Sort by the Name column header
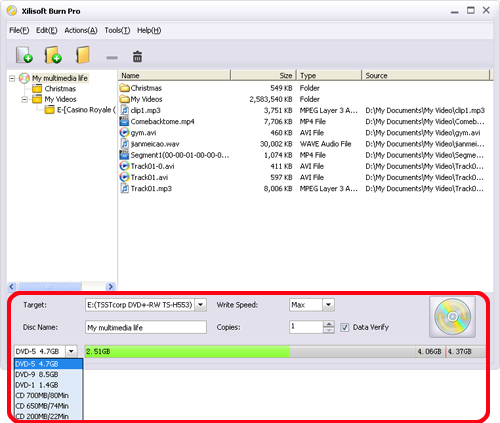 point(174,76)
